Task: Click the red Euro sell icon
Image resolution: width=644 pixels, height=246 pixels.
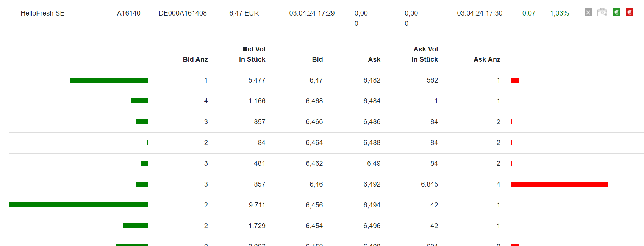Action: tap(629, 12)
